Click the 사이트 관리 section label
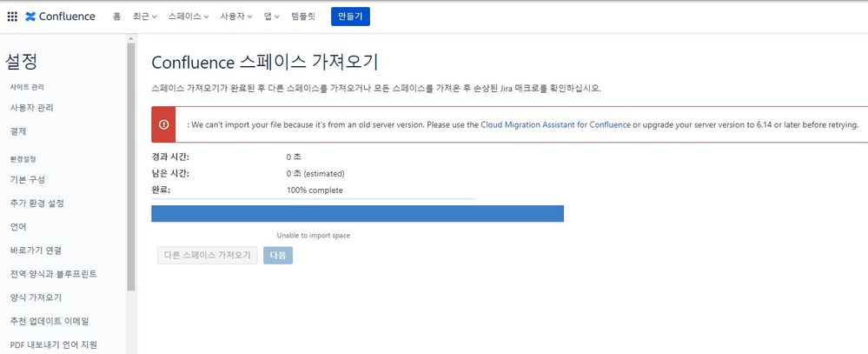 [27, 88]
